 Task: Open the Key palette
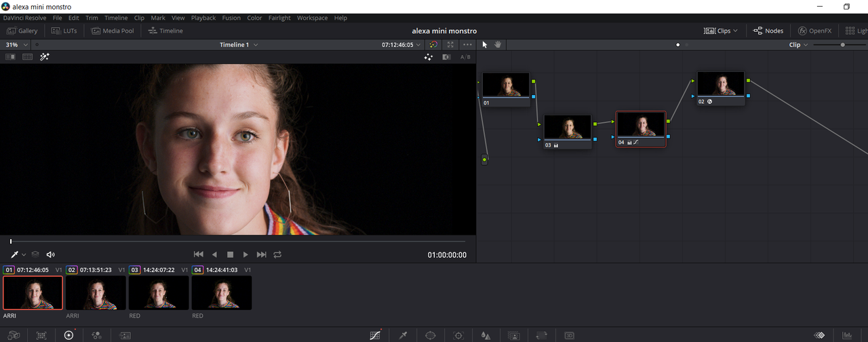pyautogui.click(x=514, y=335)
